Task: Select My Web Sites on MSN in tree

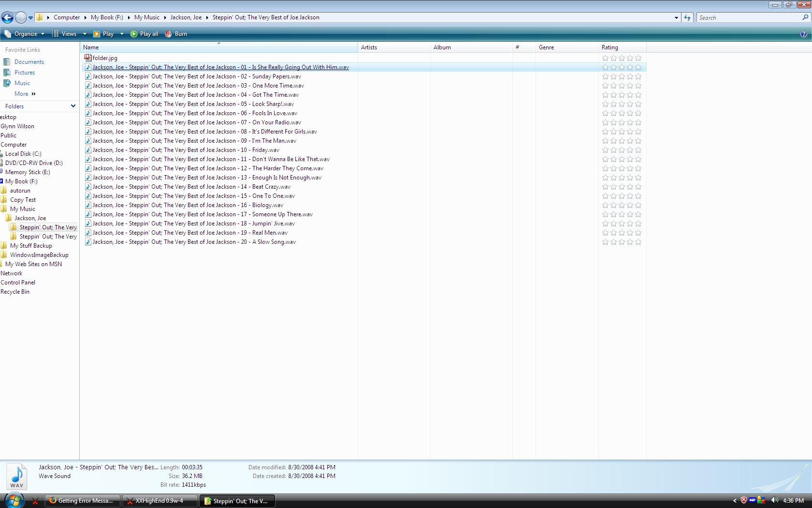Action: (x=33, y=264)
